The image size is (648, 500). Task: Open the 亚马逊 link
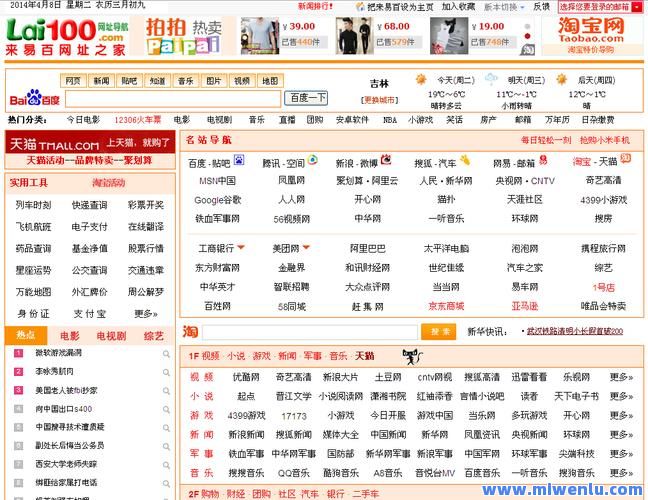click(524, 306)
